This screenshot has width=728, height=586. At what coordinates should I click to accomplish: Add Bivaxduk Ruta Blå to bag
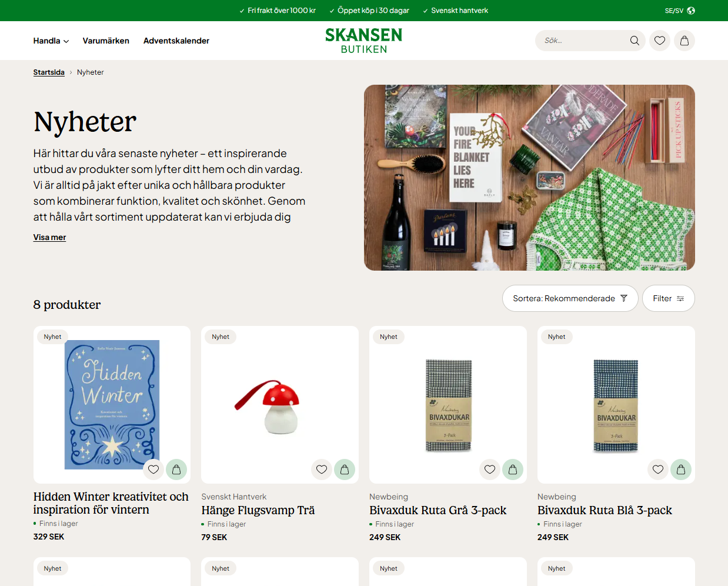681,470
